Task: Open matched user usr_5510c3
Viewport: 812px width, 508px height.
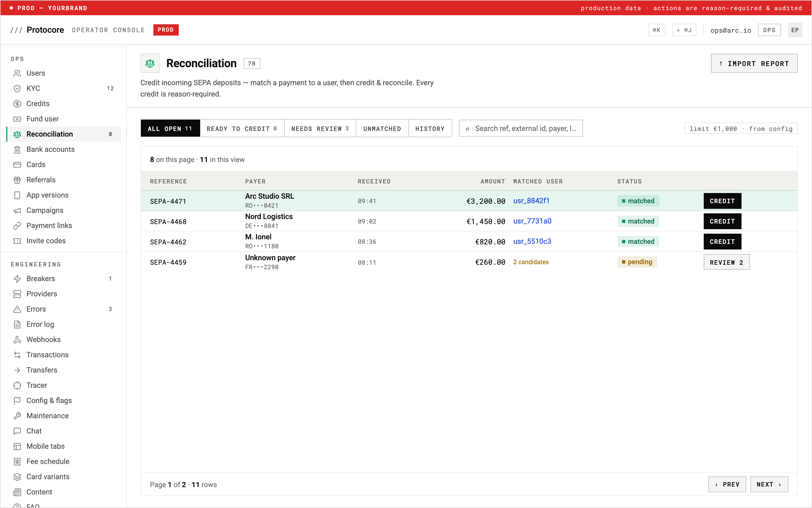Action: [532, 241]
